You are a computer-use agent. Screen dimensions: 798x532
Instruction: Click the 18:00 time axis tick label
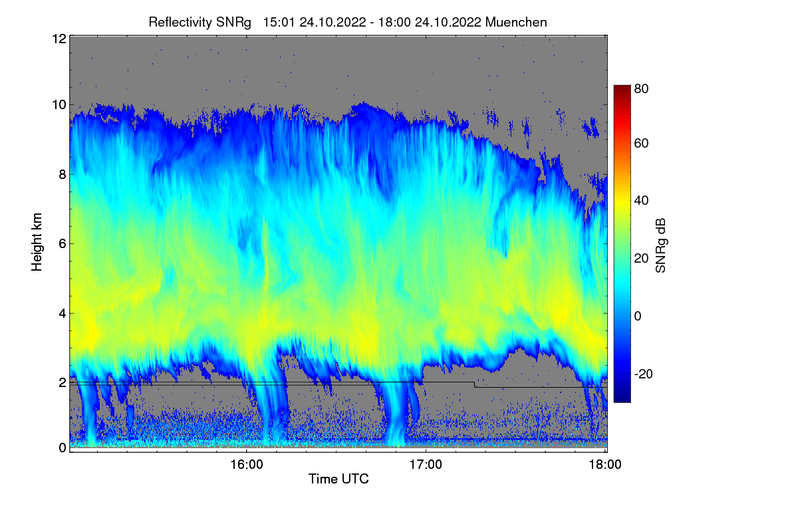point(604,465)
